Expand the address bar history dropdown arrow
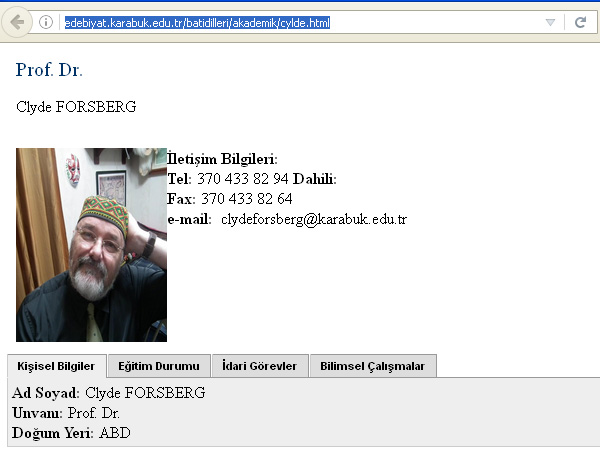 [x=550, y=22]
